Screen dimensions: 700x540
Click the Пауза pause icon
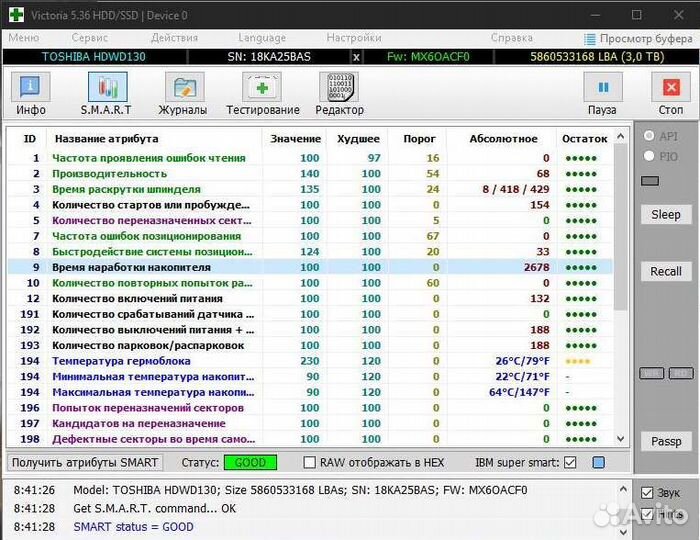[x=603, y=87]
